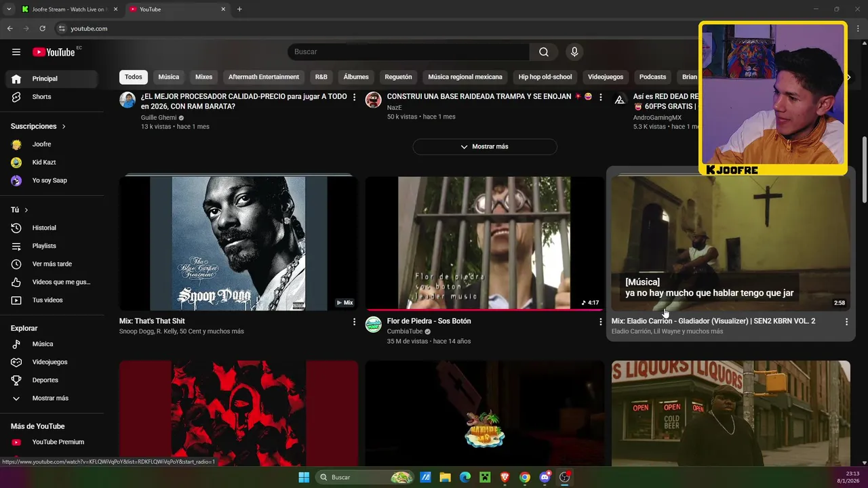
Task: Select the Podcasts filter chip
Action: pos(653,77)
